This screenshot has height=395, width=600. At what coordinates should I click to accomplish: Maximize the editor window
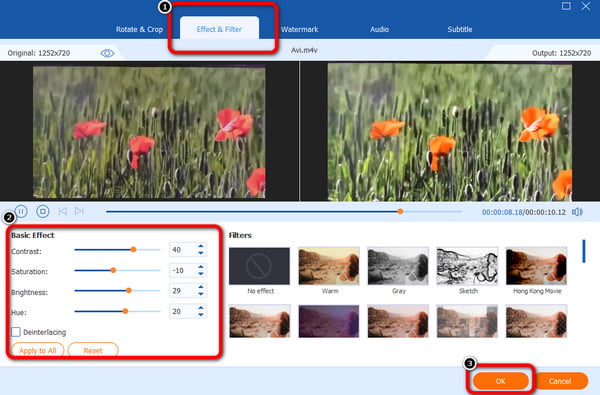(566, 6)
